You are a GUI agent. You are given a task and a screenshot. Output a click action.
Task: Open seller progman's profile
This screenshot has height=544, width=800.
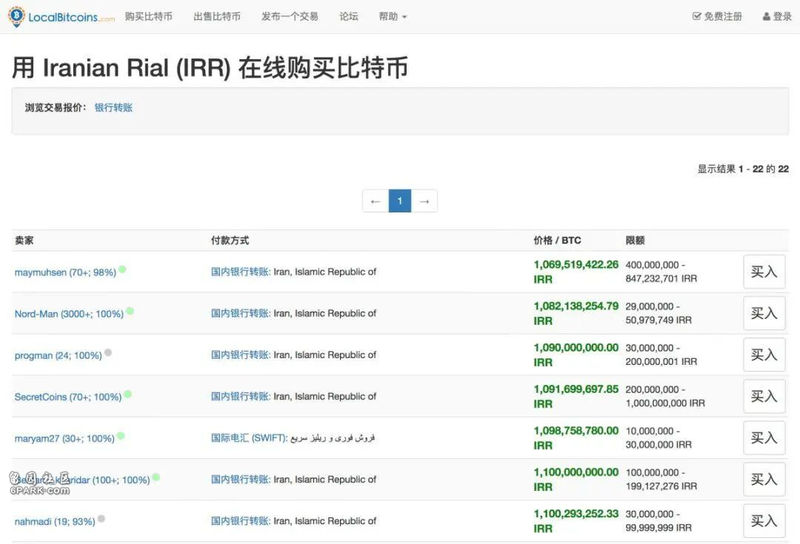(x=58, y=356)
